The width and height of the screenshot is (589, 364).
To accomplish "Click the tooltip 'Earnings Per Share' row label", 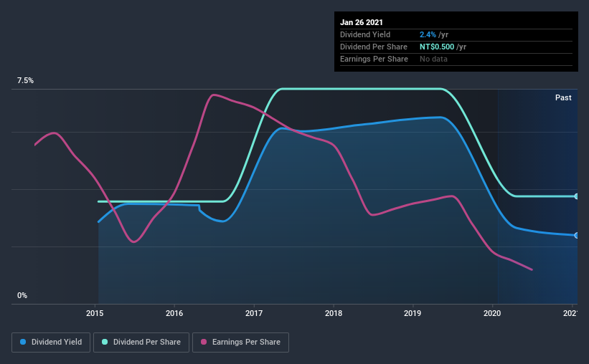I will [x=374, y=59].
